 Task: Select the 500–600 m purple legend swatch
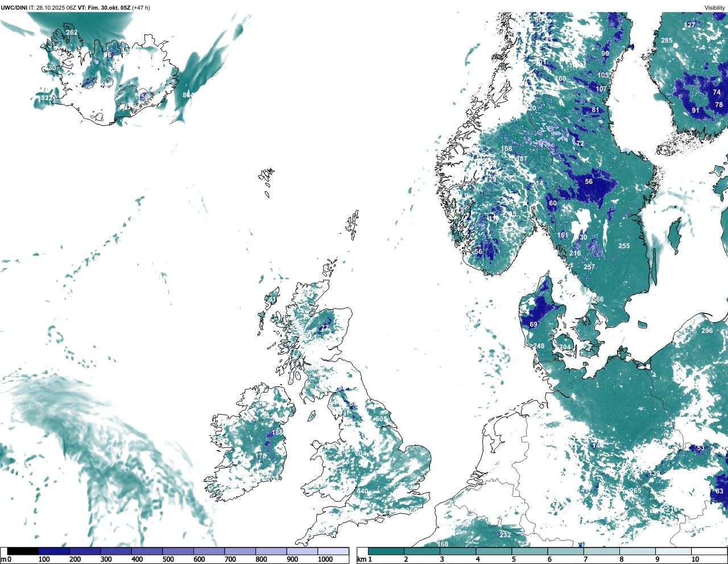[x=178, y=551]
